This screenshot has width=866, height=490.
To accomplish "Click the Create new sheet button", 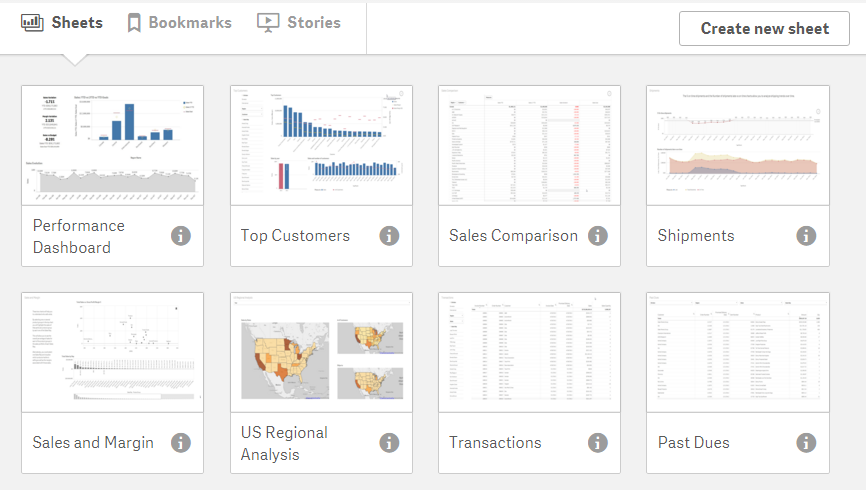I will [764, 28].
